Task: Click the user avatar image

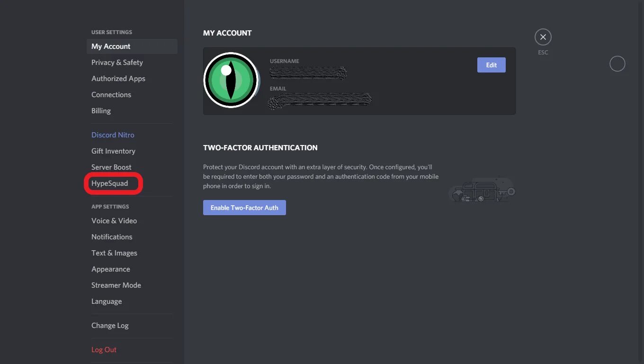Action: [231, 80]
